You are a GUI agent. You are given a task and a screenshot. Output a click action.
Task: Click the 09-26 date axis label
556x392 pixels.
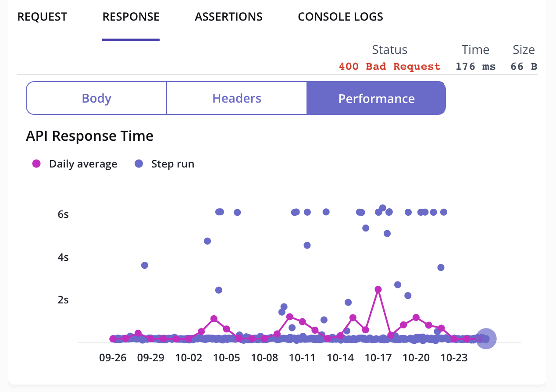pyautogui.click(x=113, y=358)
